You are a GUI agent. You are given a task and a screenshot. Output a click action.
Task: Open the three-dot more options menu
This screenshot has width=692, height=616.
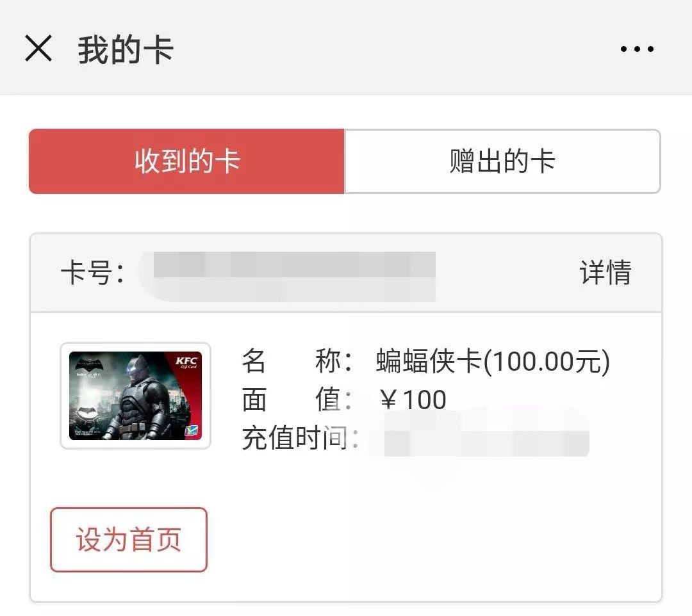point(637,49)
